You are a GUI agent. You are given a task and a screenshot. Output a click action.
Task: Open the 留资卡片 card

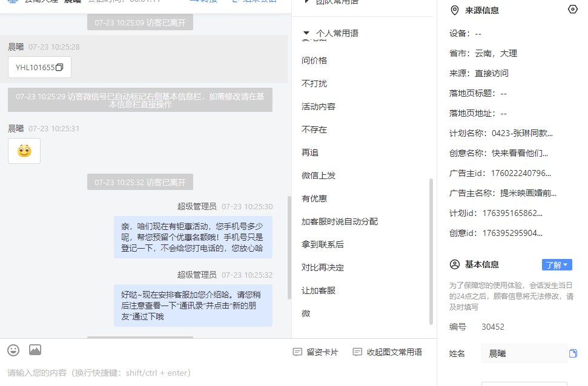pos(315,352)
